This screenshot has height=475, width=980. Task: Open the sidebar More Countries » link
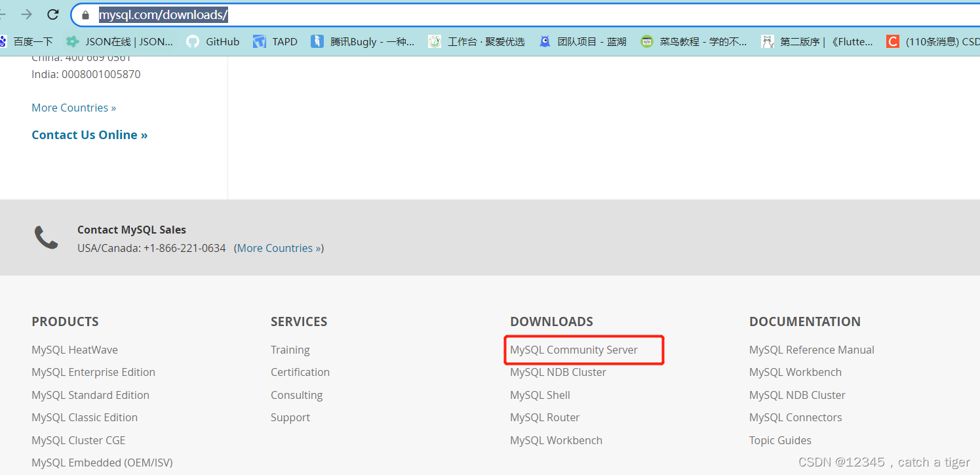[74, 108]
